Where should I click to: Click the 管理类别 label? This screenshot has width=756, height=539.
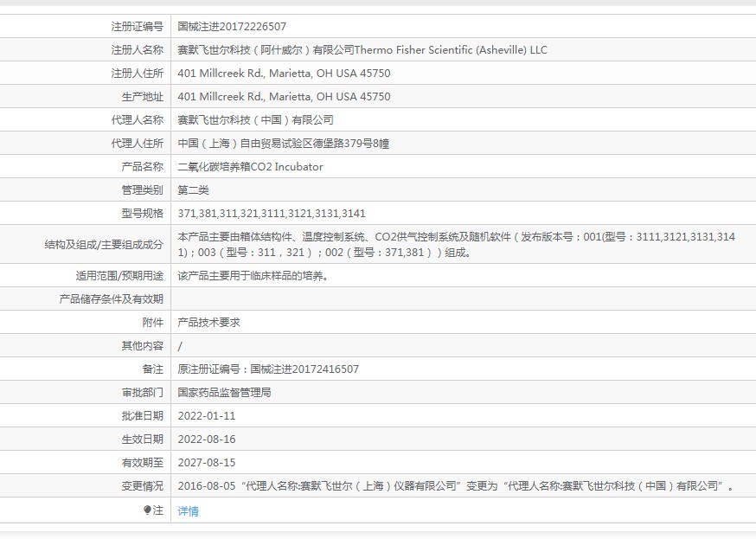(x=143, y=190)
